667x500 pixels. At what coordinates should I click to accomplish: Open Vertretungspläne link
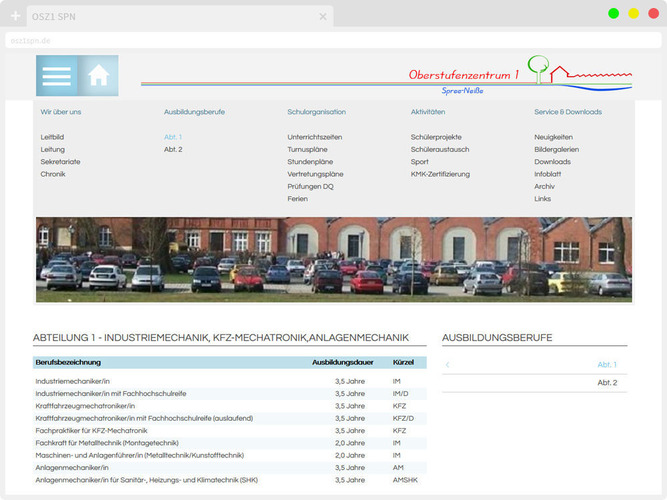(315, 174)
